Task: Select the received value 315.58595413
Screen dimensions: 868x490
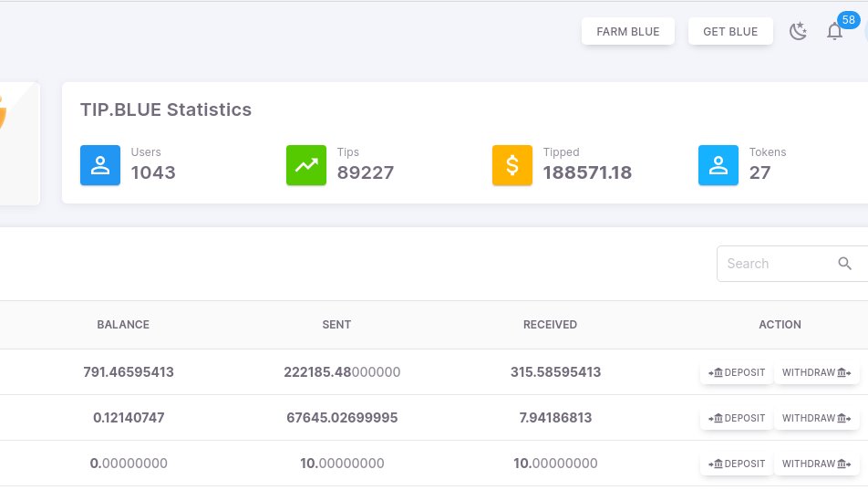Action: click(x=556, y=372)
